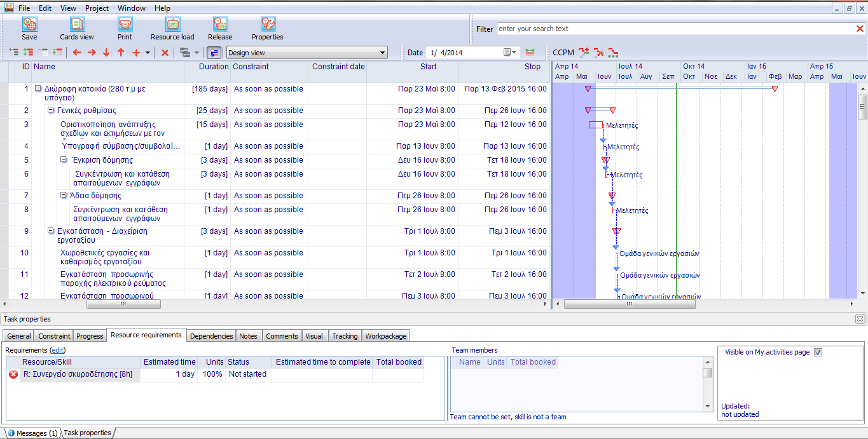868x439 pixels.
Task: Open project Properties icon
Action: 268,24
